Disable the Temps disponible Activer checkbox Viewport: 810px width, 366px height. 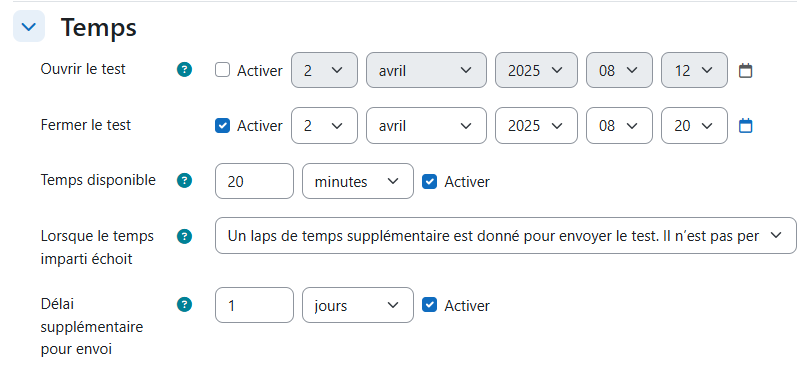click(429, 181)
